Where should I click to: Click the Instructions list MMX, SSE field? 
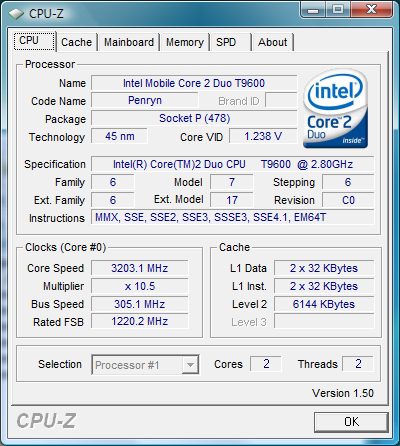233,217
